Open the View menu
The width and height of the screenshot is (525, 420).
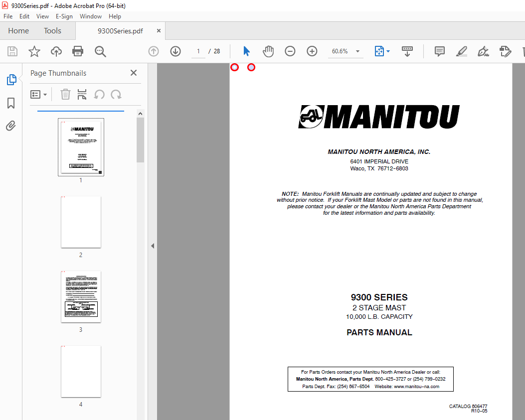click(42, 16)
